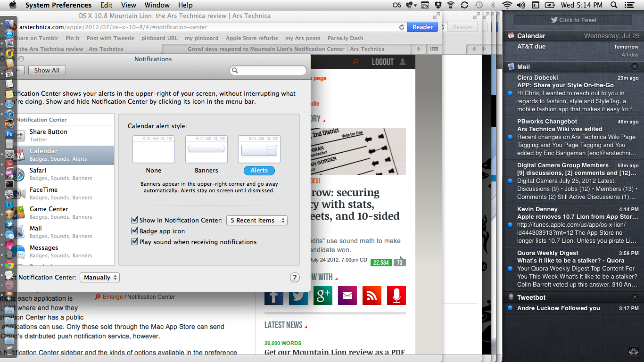Image resolution: width=644 pixels, height=362 pixels.
Task: Open Photoshop from the dock
Action: (9, 134)
